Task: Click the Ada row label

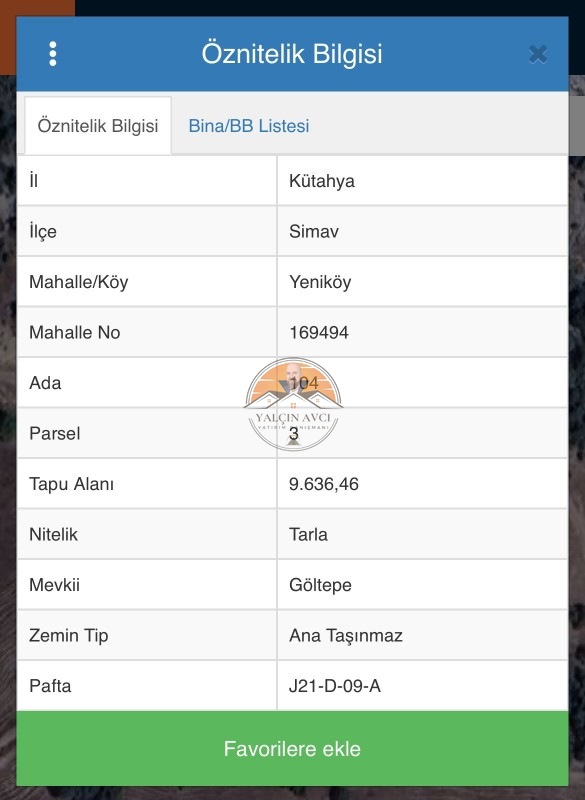Action: pos(45,383)
